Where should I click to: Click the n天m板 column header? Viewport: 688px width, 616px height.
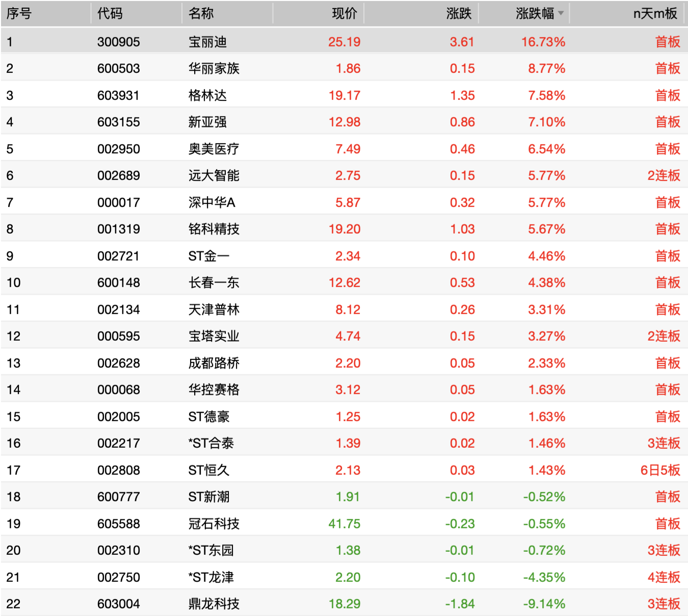655,14
